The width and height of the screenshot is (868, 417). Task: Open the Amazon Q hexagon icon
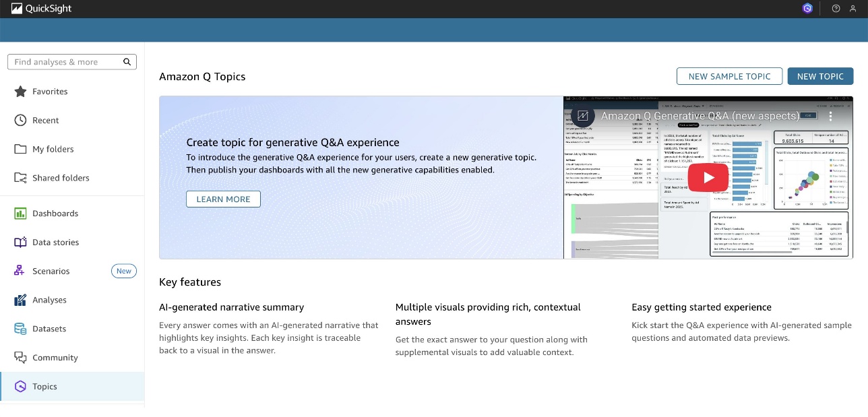(807, 9)
